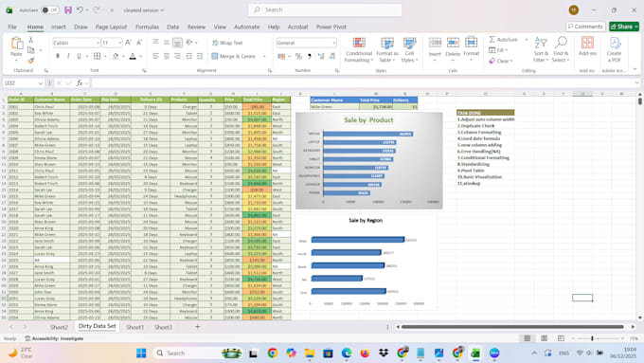Screen dimensions: 644x363
Task: Open the Add-ins gallery
Action: pos(587,46)
